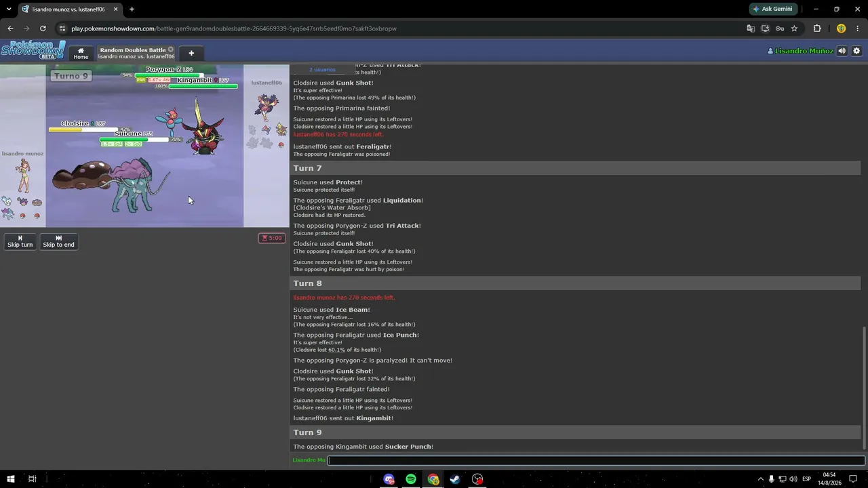Viewport: 868px width, 488px height.
Task: Click 'Suicune used Ice Beam' log line
Action: 332,310
